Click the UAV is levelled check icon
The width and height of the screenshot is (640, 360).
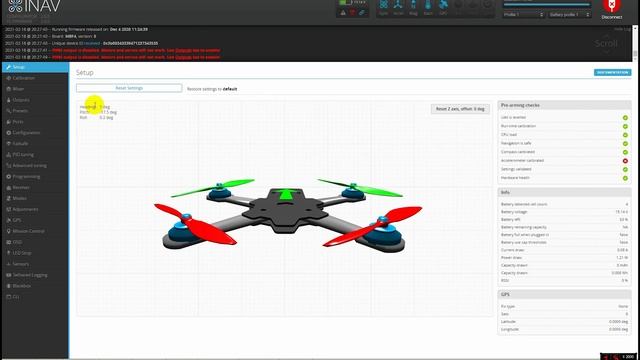point(625,118)
